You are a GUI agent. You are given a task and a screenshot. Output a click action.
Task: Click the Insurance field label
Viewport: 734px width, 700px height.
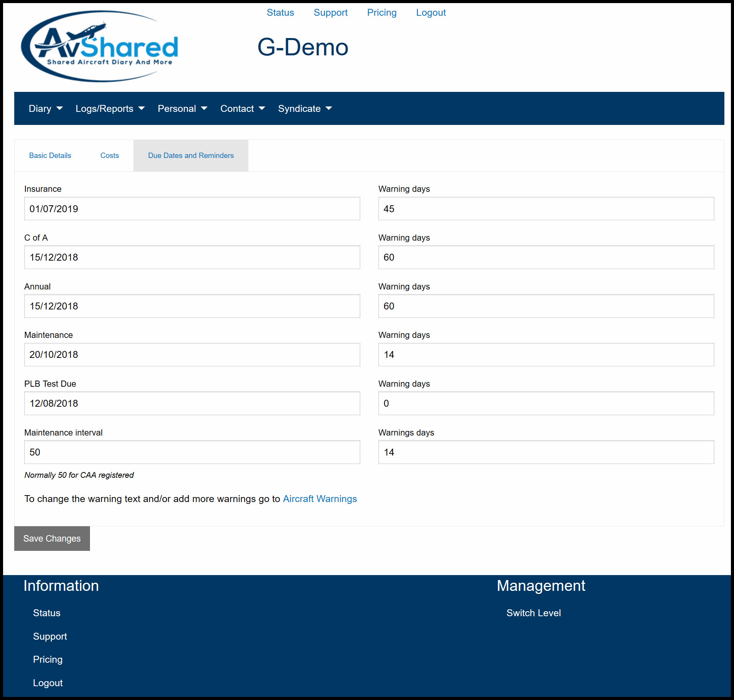(x=43, y=189)
